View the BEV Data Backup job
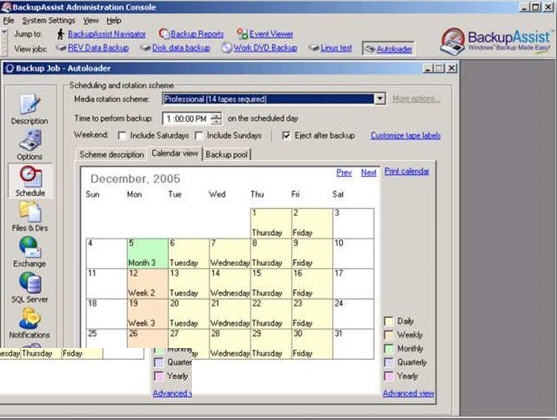557x420 pixels. [98, 48]
